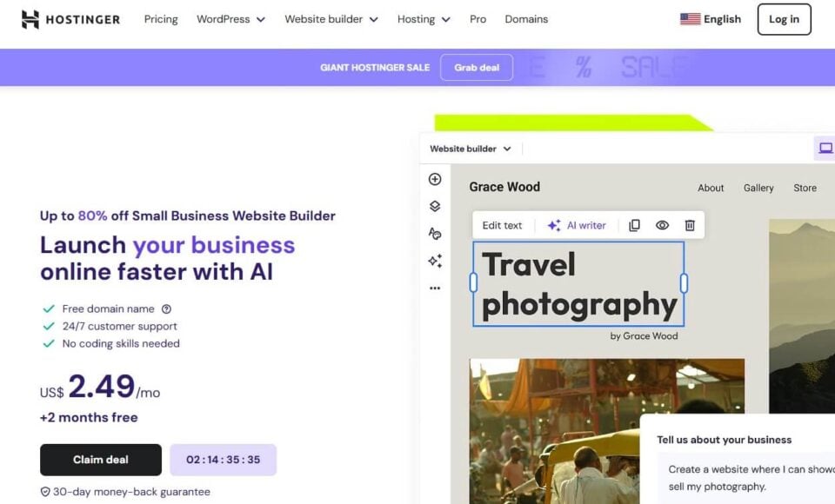
Task: Click the +2 months free text
Action: pos(89,417)
